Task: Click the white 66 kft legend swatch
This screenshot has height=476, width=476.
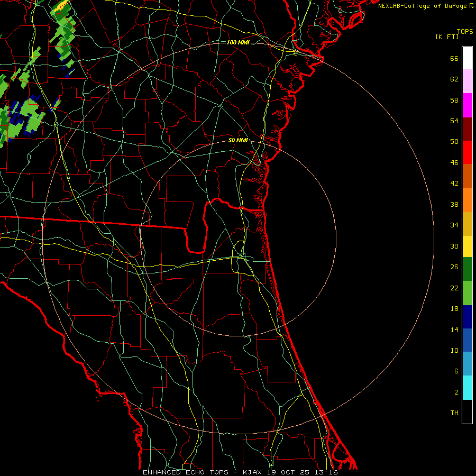Action: click(467, 58)
